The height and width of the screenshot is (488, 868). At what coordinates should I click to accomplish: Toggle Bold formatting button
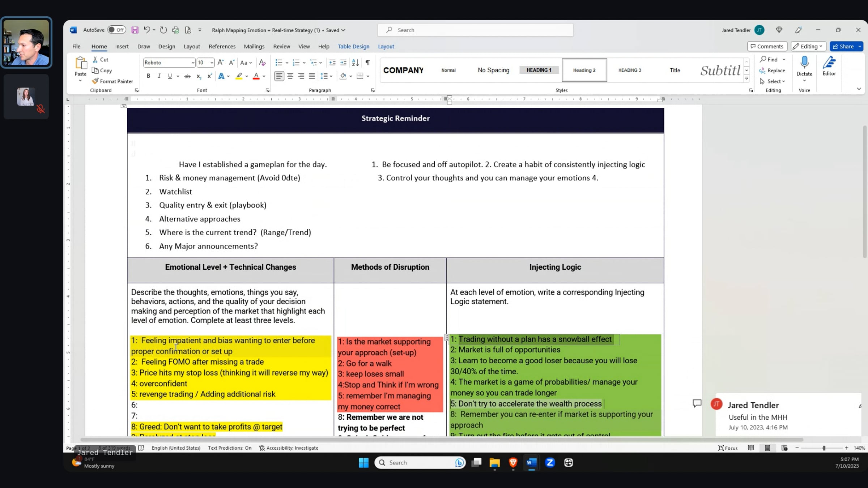tap(148, 76)
